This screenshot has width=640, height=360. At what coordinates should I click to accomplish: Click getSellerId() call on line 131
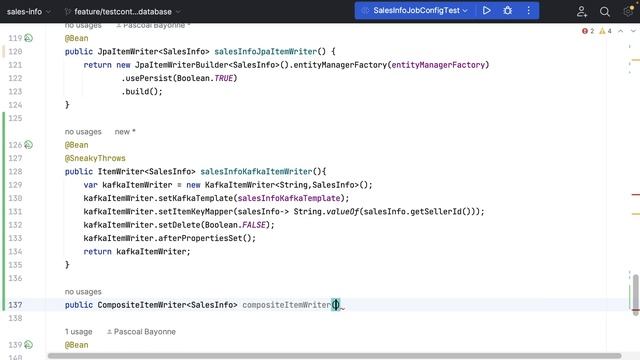(x=441, y=211)
